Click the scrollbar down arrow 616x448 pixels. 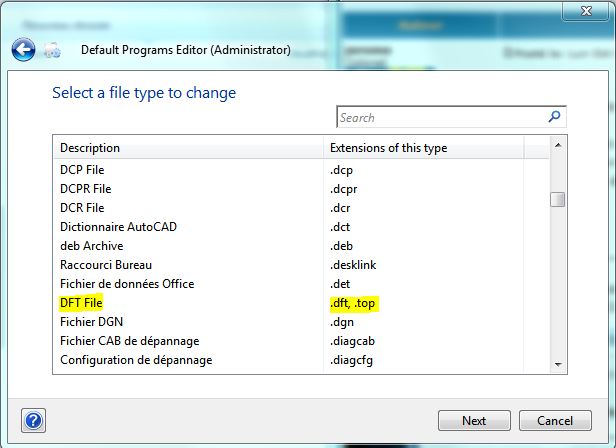[558, 365]
